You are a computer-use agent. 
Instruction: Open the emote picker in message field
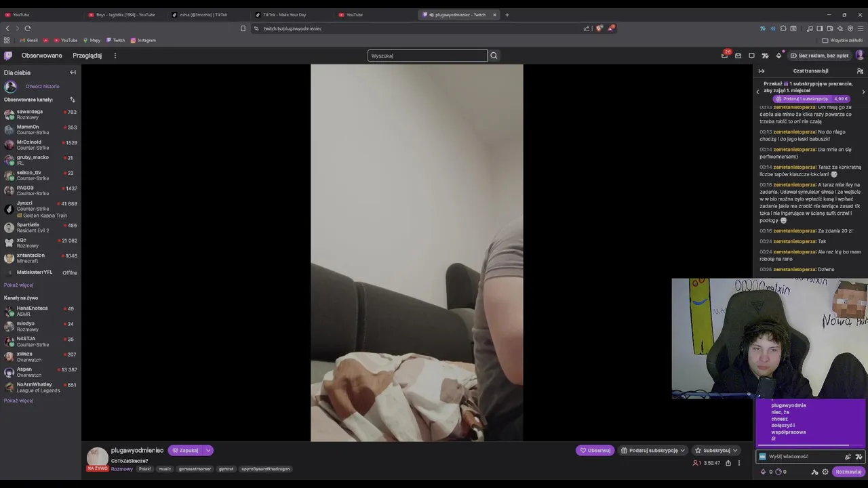tap(859, 457)
